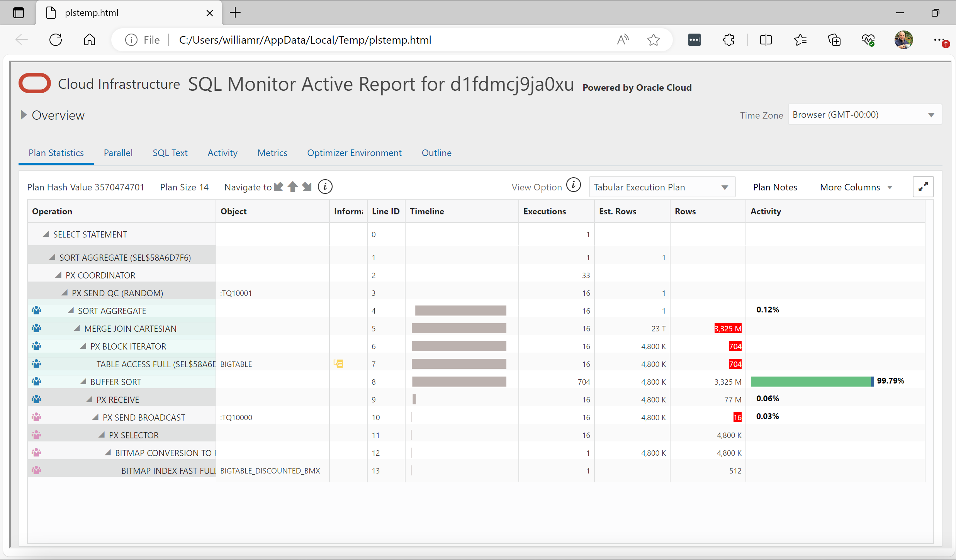Open the Collections icon

tap(834, 40)
